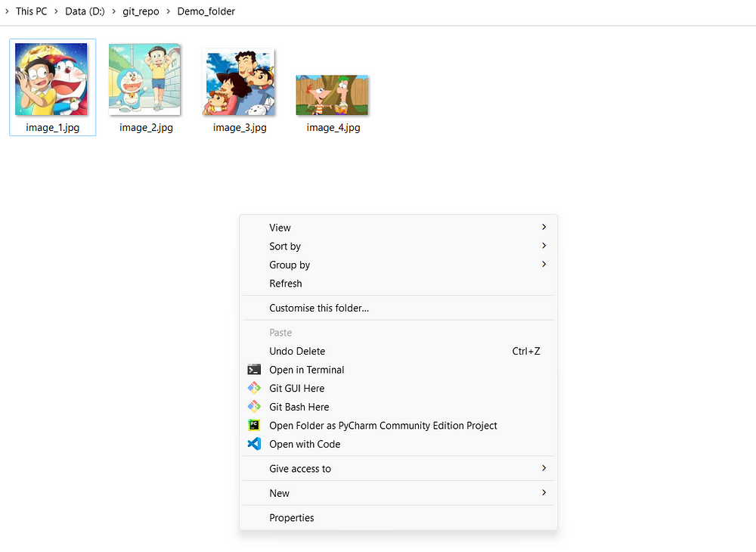Screen dimensions: 756x552
Task: Click the image_2.jpg file name
Action: tap(146, 127)
